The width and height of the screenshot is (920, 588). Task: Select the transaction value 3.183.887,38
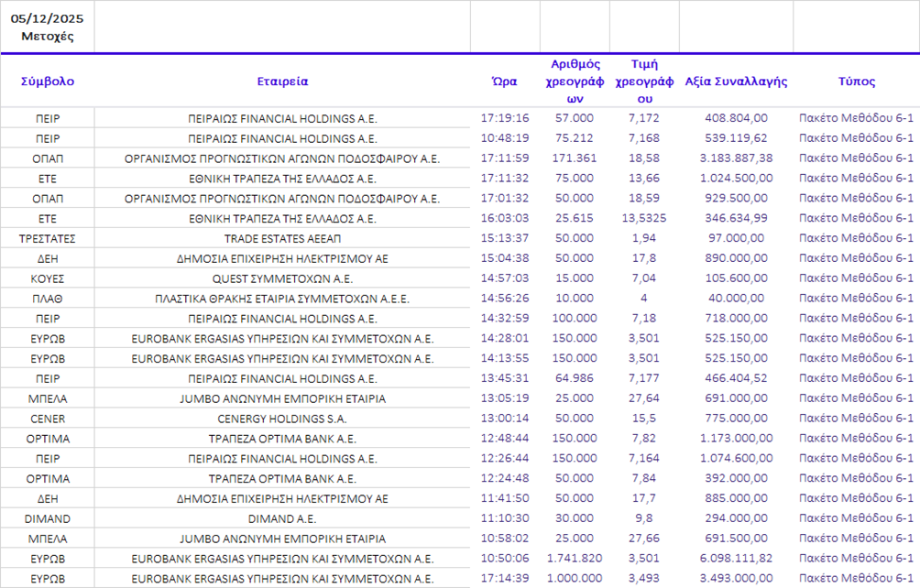[x=736, y=158]
